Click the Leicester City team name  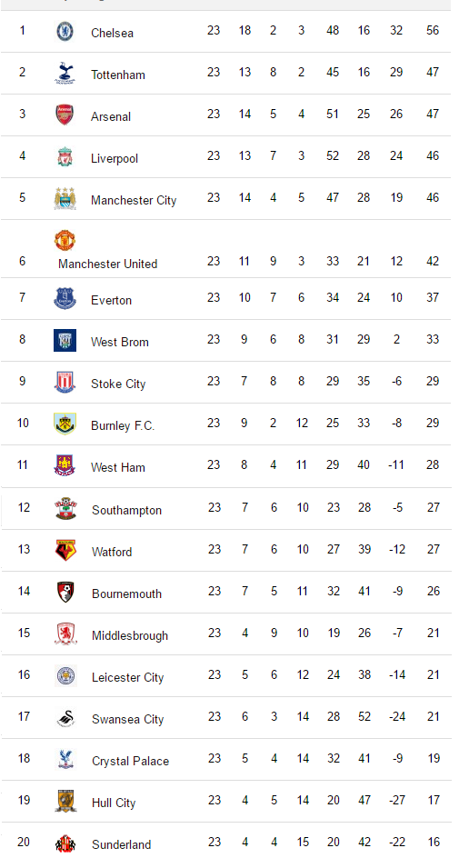coord(128,677)
